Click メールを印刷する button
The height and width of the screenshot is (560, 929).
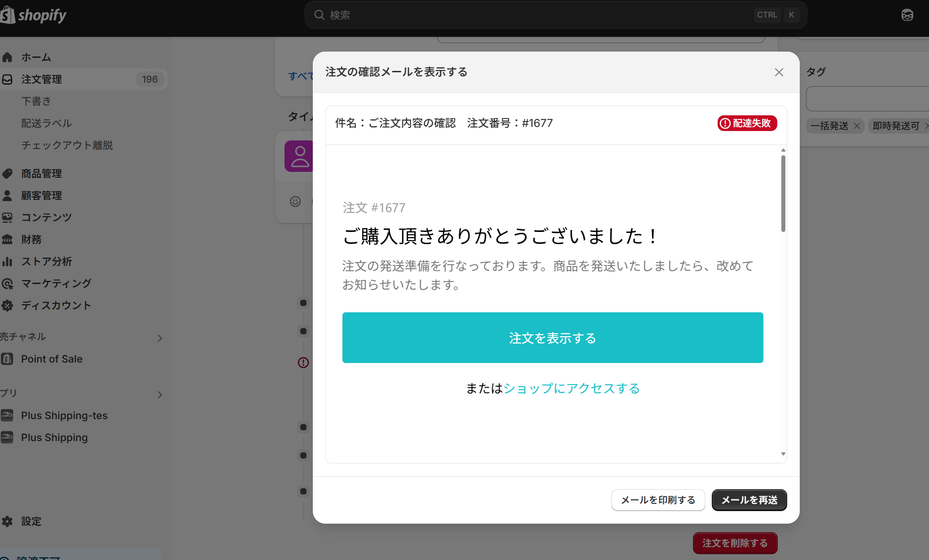pos(658,500)
